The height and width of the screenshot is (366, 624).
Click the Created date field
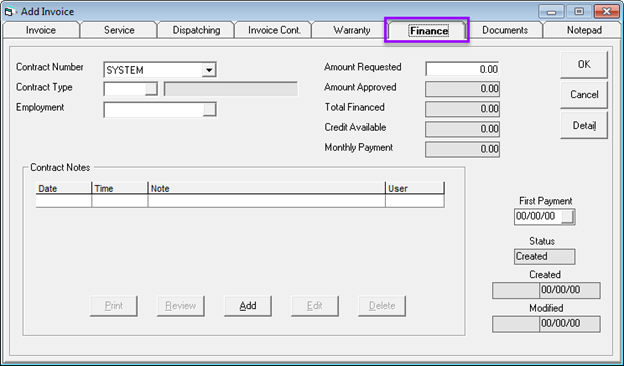(x=569, y=290)
